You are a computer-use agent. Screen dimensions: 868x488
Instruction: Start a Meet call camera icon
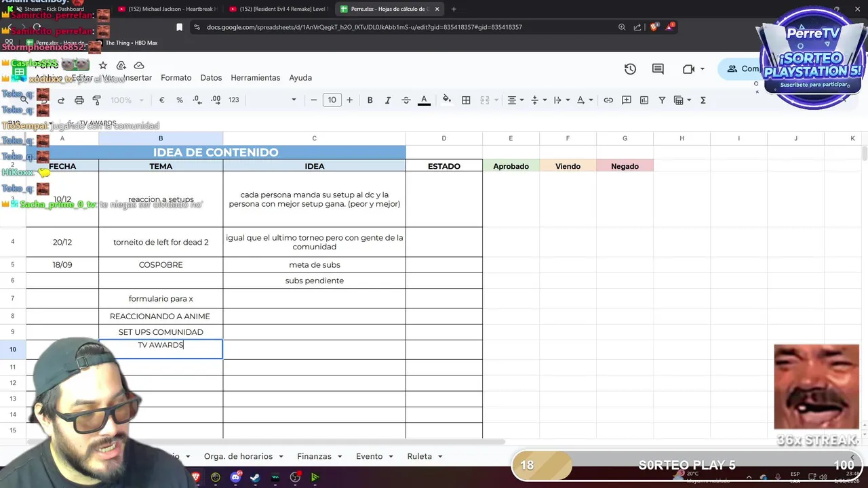click(x=688, y=69)
